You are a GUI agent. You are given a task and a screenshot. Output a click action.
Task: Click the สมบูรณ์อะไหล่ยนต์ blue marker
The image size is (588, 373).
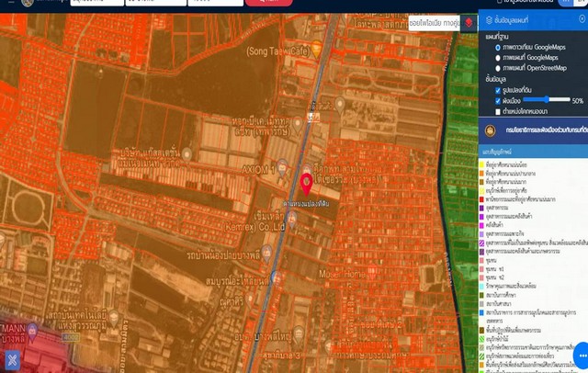[277, 279]
